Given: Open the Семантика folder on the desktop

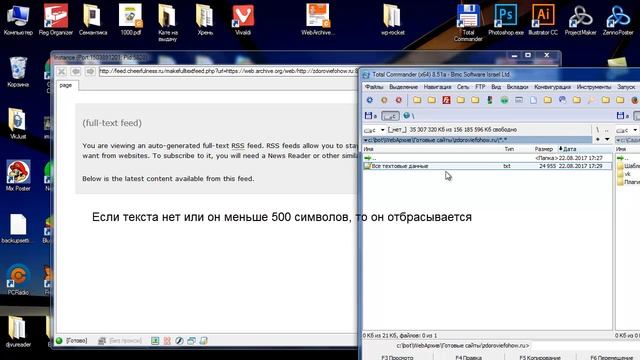Looking at the screenshot, I should pyautogui.click(x=93, y=19).
